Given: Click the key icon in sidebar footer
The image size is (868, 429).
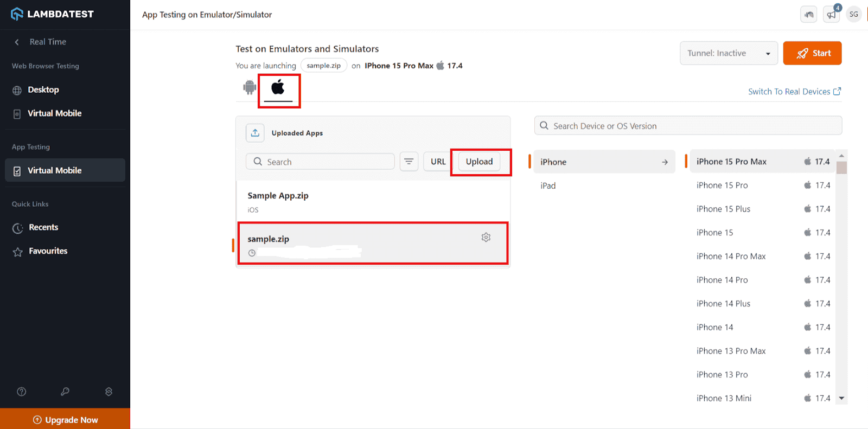Looking at the screenshot, I should [65, 392].
